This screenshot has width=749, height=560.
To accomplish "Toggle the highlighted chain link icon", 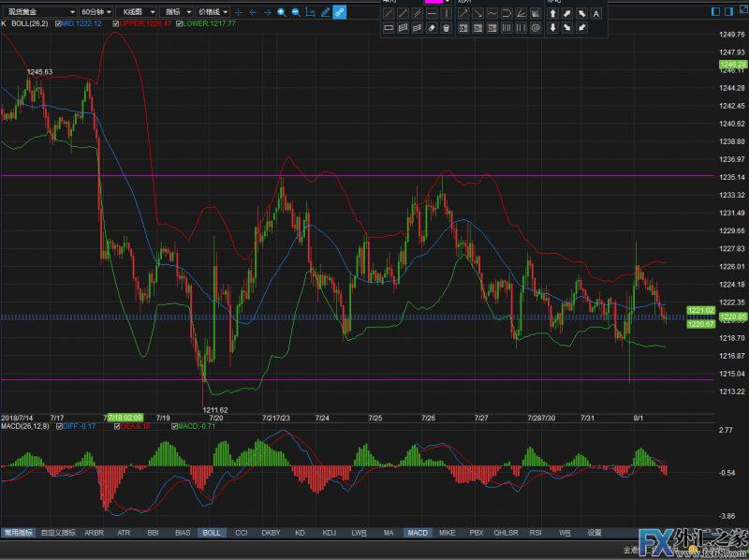I will click(x=340, y=12).
